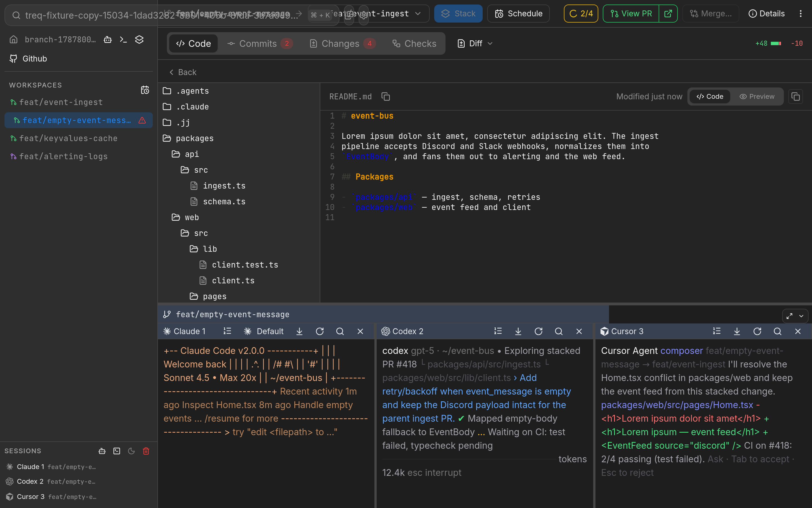Viewport: 812px width, 508px height.
Task: Switch to the Checks tab
Action: tap(414, 43)
